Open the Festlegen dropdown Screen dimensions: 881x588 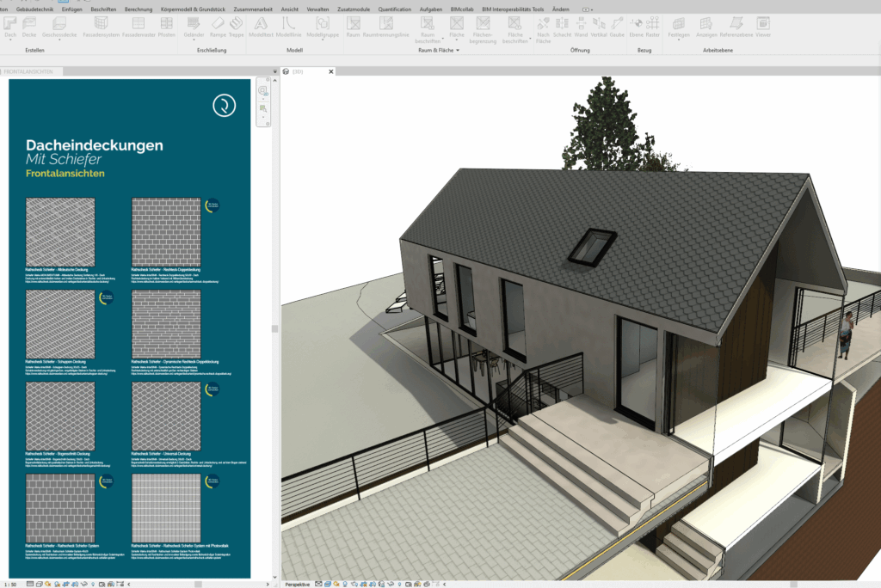[679, 40]
